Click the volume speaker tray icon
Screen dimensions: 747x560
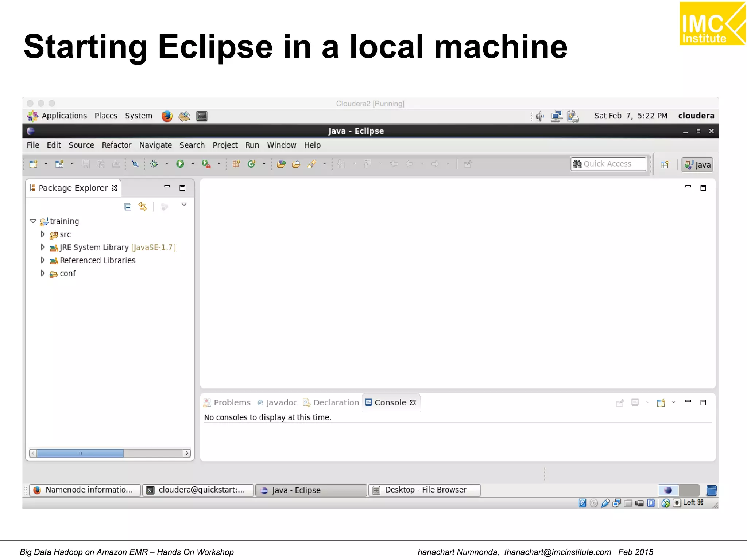coord(540,116)
